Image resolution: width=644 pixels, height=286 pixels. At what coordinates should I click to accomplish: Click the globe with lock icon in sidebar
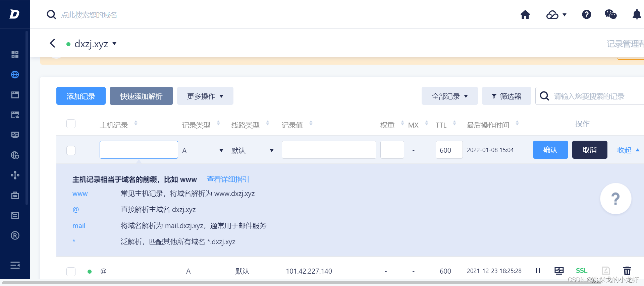pyautogui.click(x=15, y=155)
